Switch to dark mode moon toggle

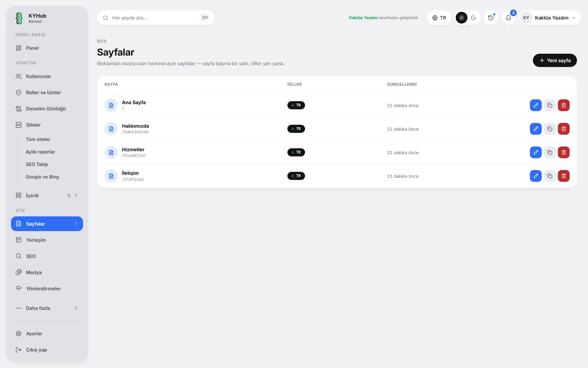[473, 18]
